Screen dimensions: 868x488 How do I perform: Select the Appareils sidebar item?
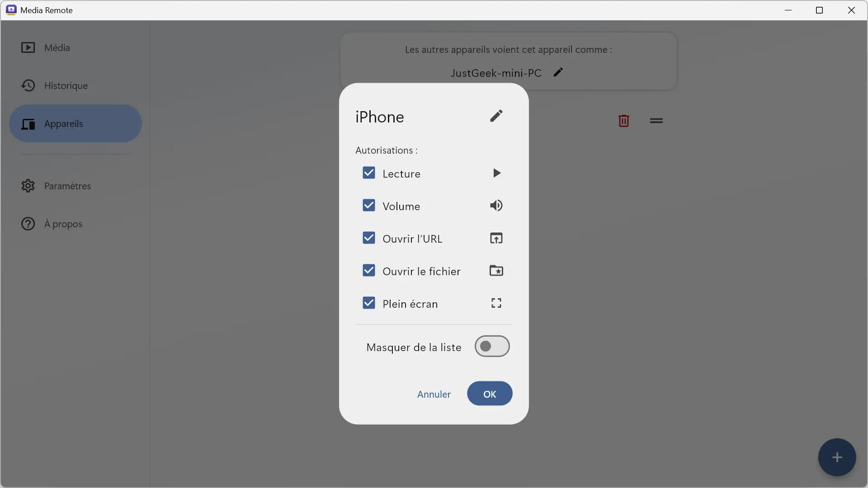(75, 123)
